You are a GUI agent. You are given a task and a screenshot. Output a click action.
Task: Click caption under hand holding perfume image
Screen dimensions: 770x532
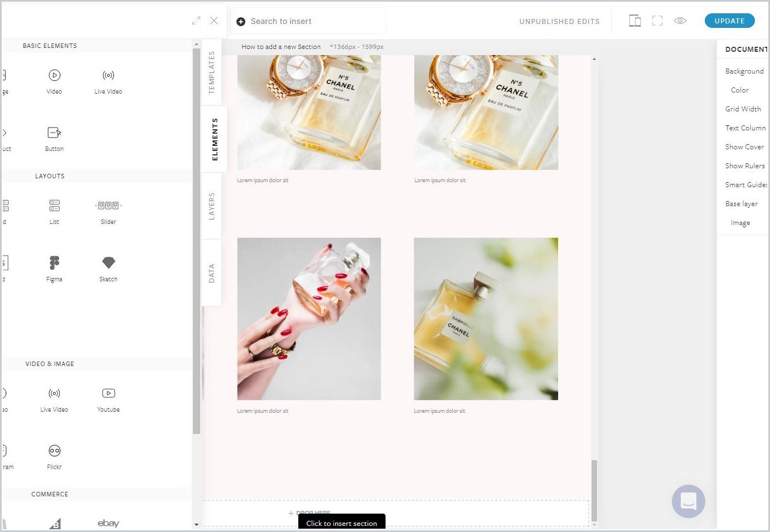pyautogui.click(x=263, y=411)
